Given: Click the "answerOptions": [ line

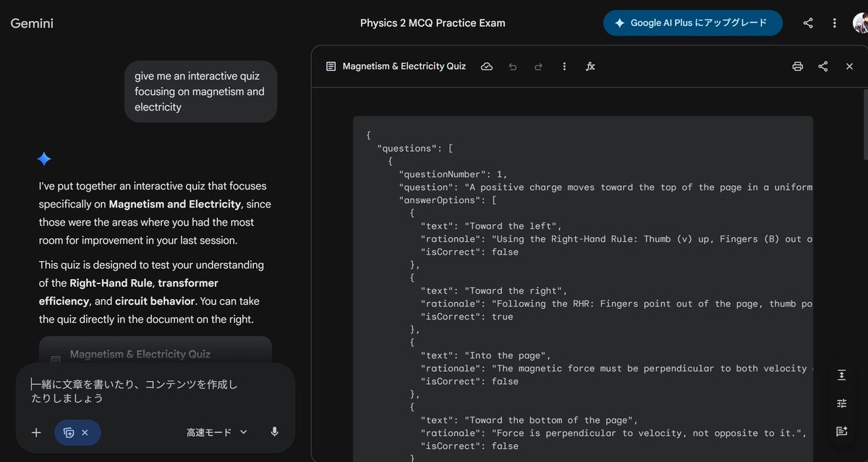Looking at the screenshot, I should [x=448, y=200].
